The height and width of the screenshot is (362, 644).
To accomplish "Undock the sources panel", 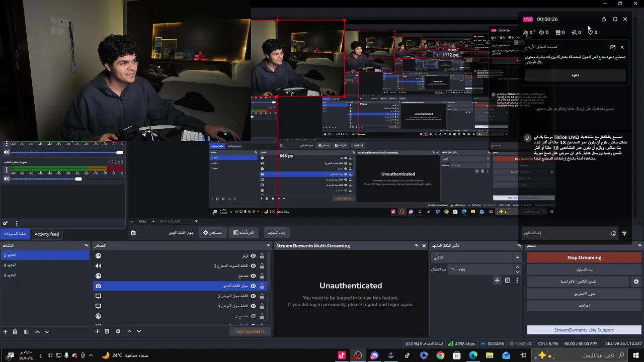I will tap(268, 246).
